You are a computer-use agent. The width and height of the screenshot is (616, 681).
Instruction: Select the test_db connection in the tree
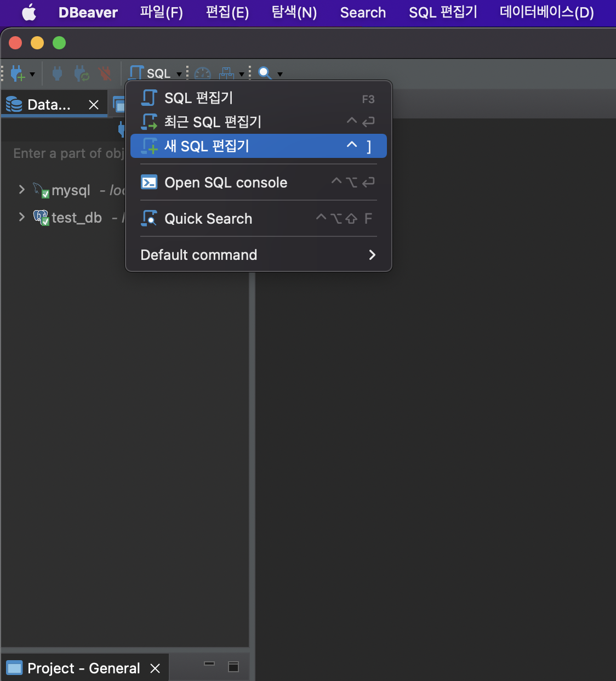coord(77,218)
